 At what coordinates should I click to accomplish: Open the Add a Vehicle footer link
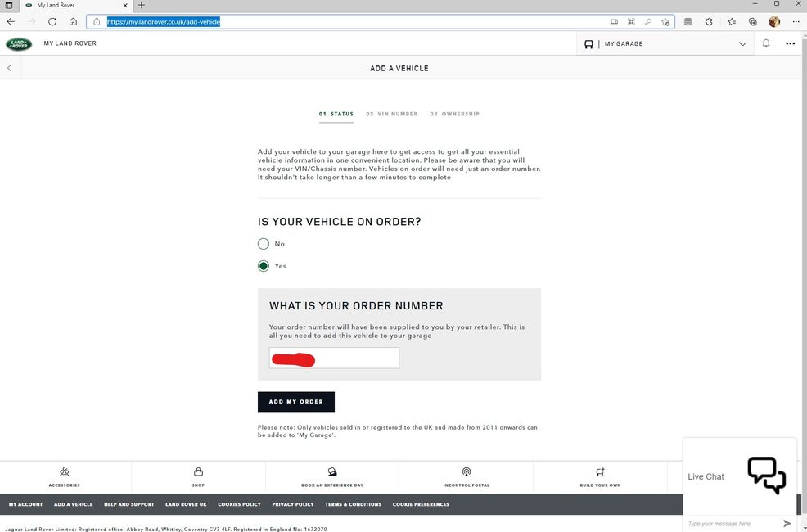pos(74,504)
